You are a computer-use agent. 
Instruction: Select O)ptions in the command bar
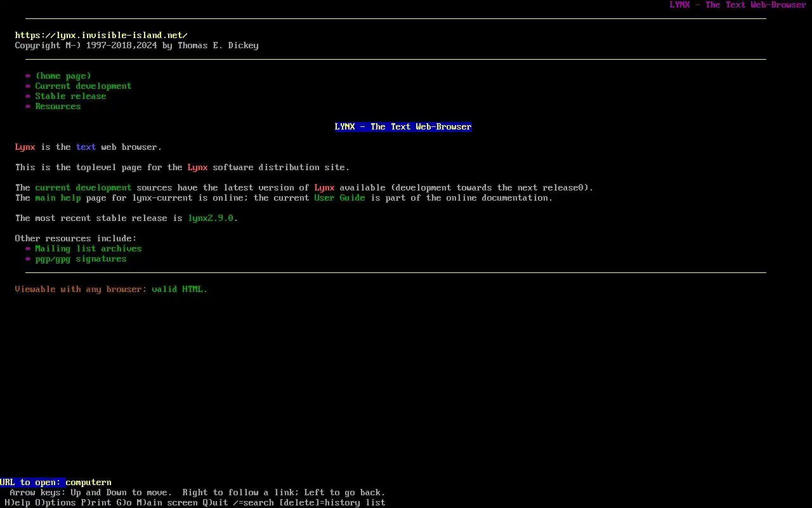56,503
